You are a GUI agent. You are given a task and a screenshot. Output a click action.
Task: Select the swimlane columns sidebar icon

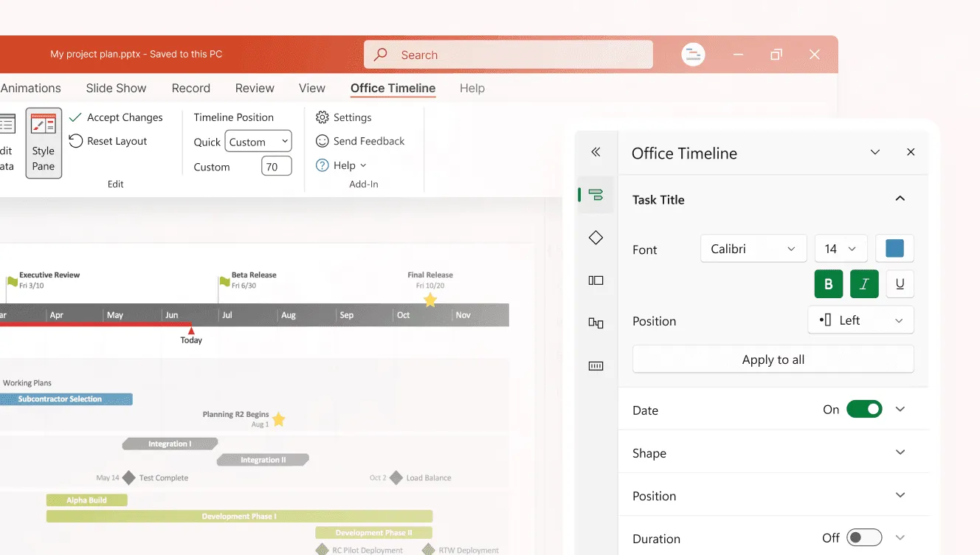[x=596, y=280]
